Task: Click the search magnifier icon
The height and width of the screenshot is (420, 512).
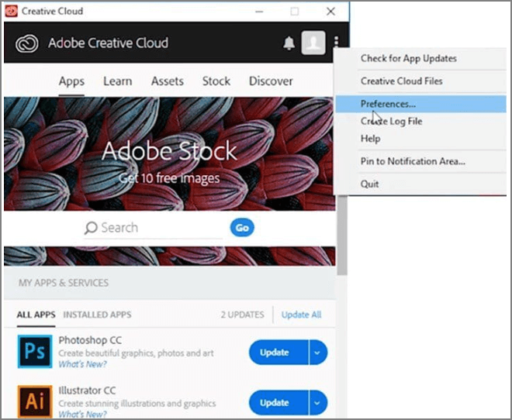Action: point(91,228)
